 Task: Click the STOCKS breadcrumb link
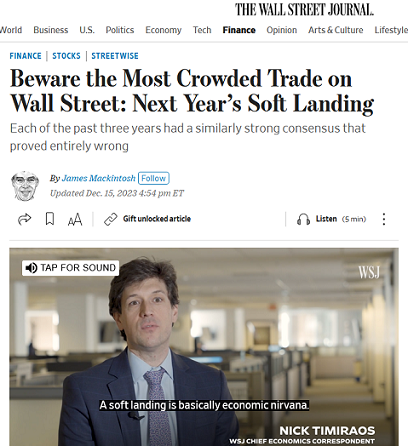point(66,56)
